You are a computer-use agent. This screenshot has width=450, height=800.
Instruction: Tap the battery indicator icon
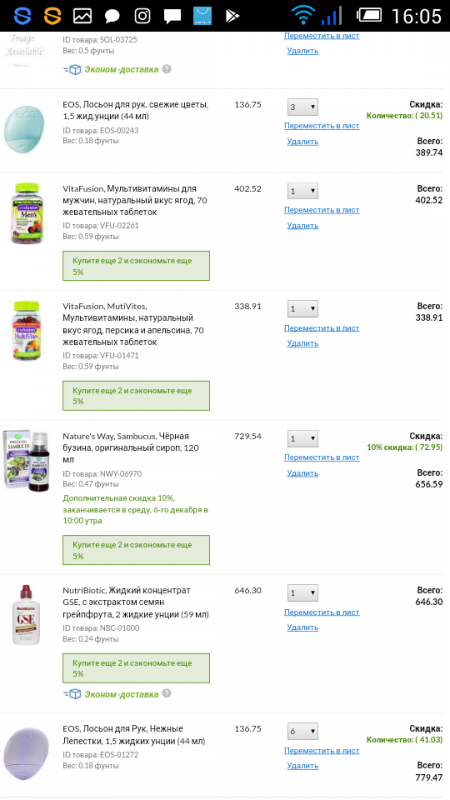coord(369,16)
